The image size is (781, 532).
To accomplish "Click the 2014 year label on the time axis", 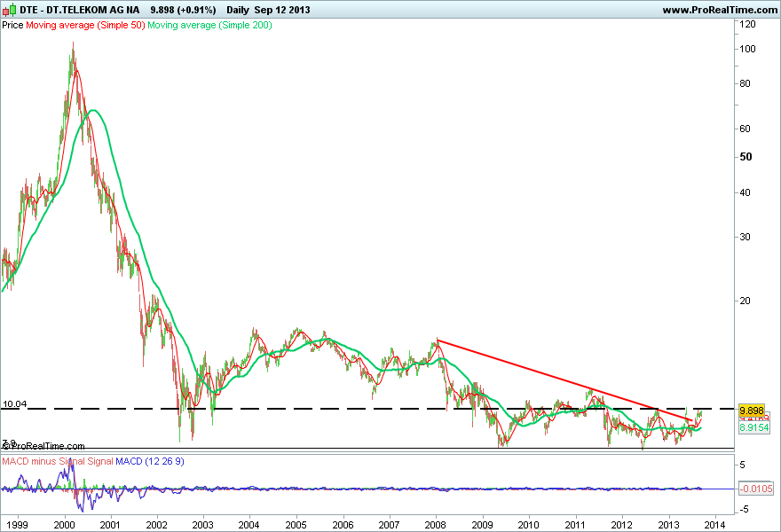I will coord(714,525).
